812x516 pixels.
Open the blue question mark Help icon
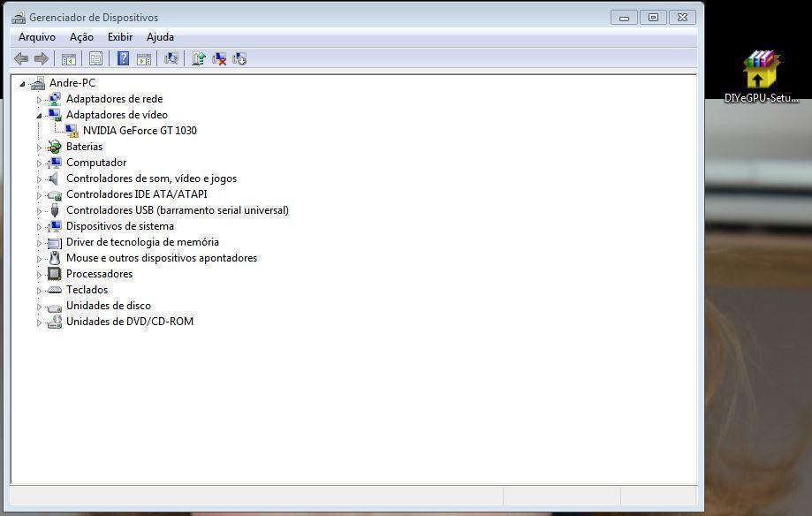pyautogui.click(x=123, y=58)
